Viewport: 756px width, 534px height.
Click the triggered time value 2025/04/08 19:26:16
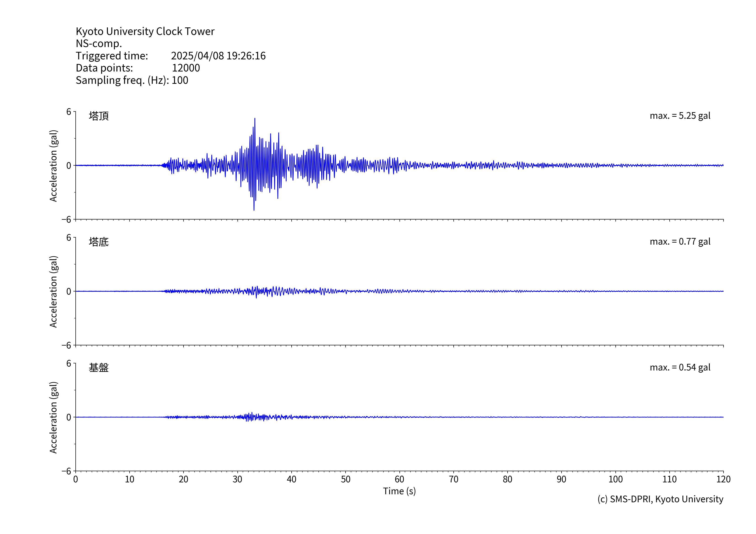(218, 56)
